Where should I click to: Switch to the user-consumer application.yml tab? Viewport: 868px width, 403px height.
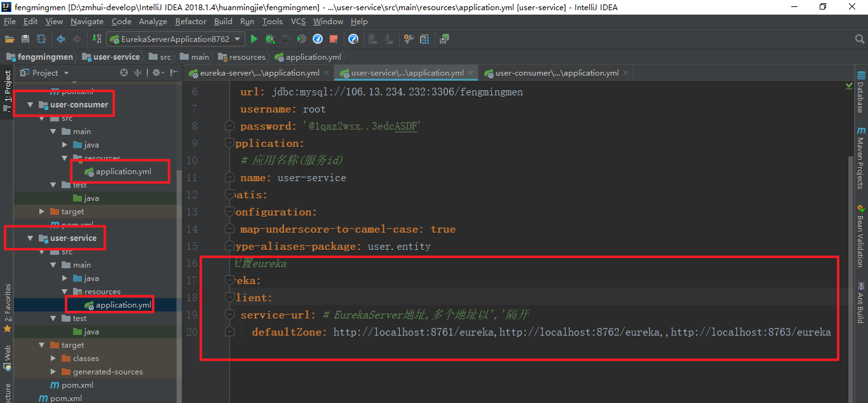pyautogui.click(x=557, y=73)
